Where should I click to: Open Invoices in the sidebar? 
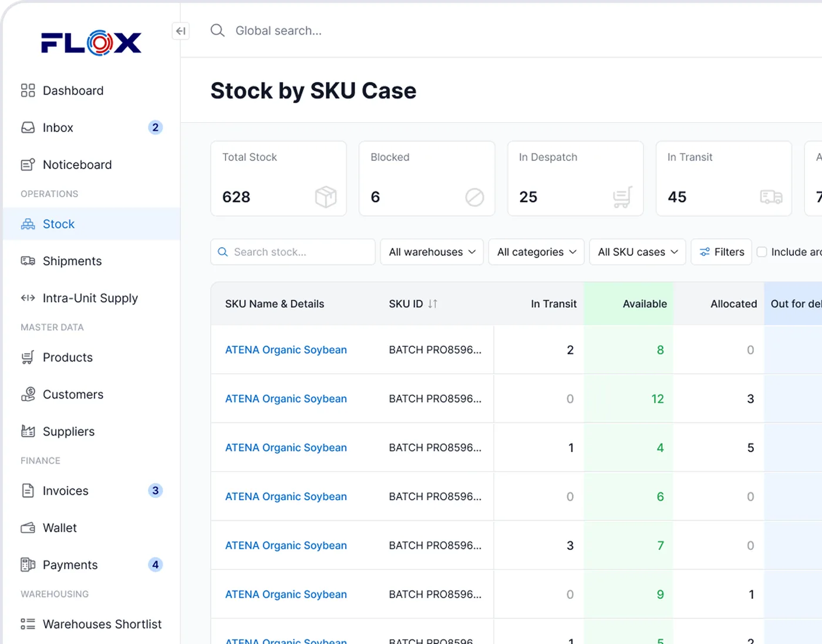(91, 490)
